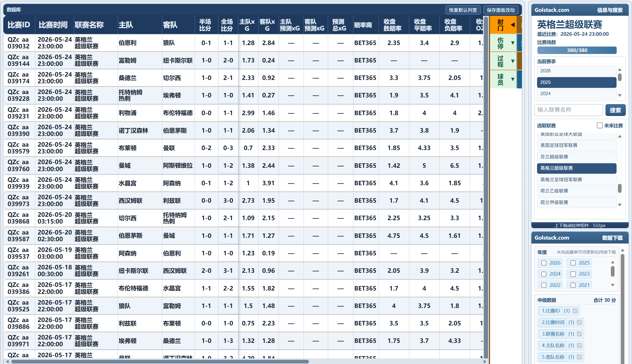
Task: Click the 预测总xG column header
Action: pyautogui.click(x=341, y=25)
